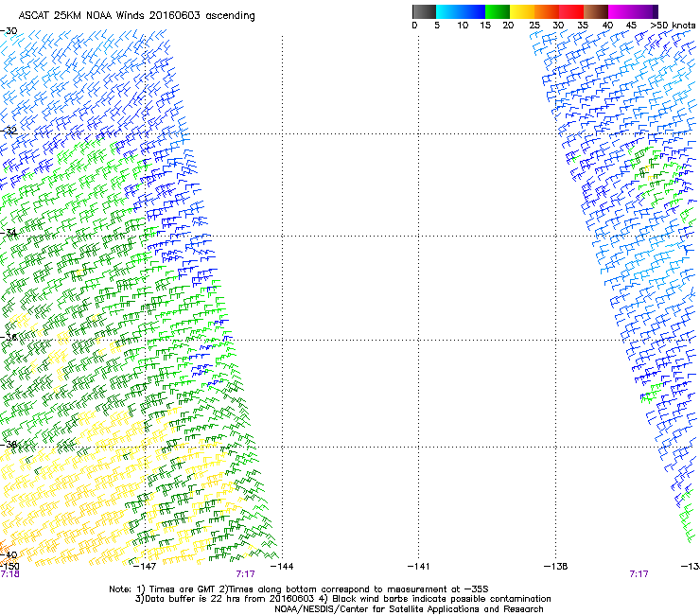Image resolution: width=700 pixels, height=615 pixels.
Task: Click the "7:17" time label right of -138
Action: click(x=639, y=574)
